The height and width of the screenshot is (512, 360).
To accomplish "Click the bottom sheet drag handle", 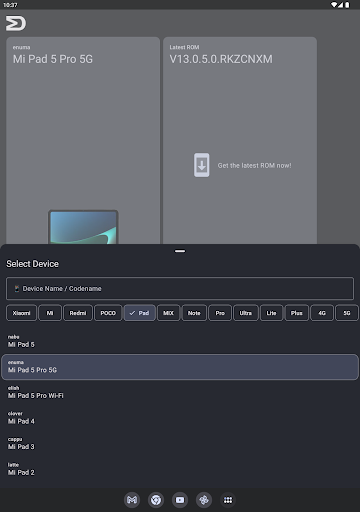I will [180, 251].
